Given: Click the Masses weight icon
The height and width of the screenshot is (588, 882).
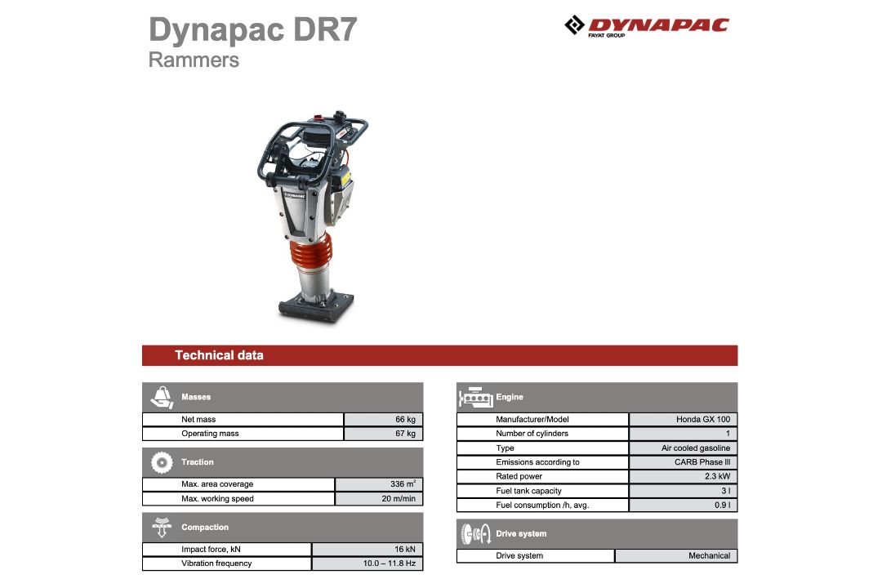Looking at the screenshot, I should click(162, 397).
